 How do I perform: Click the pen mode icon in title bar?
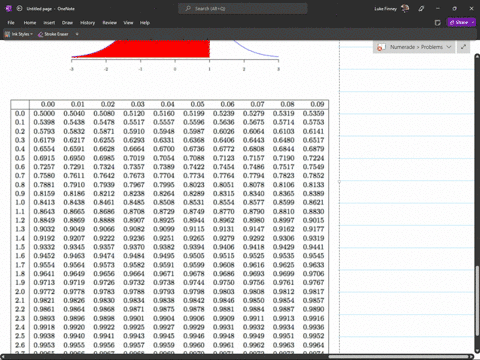click(421, 9)
